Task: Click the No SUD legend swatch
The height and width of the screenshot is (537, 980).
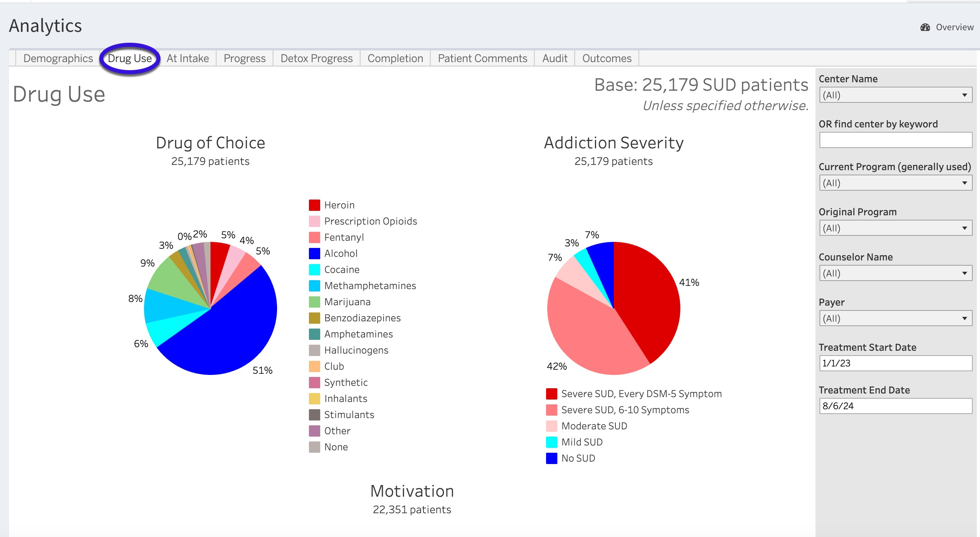Action: (551, 458)
